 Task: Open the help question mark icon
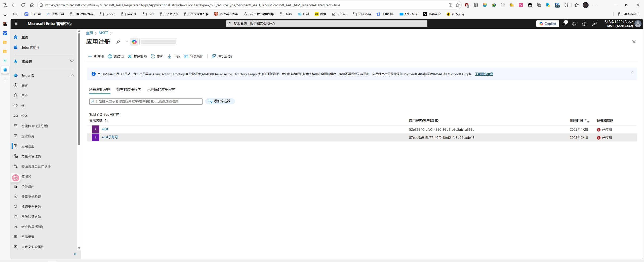pyautogui.click(x=584, y=24)
